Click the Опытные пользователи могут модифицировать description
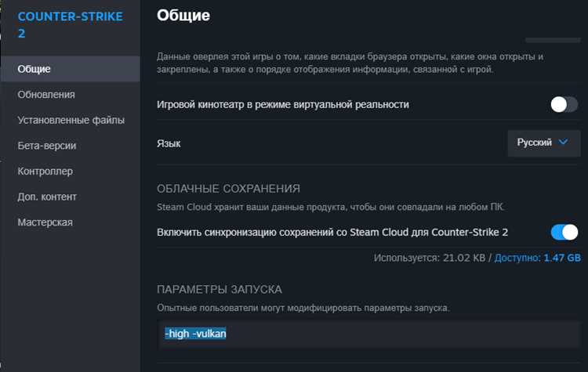 click(x=303, y=308)
